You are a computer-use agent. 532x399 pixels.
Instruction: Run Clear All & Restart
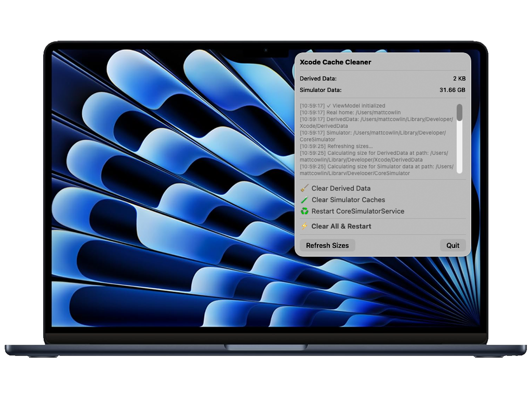click(x=341, y=227)
